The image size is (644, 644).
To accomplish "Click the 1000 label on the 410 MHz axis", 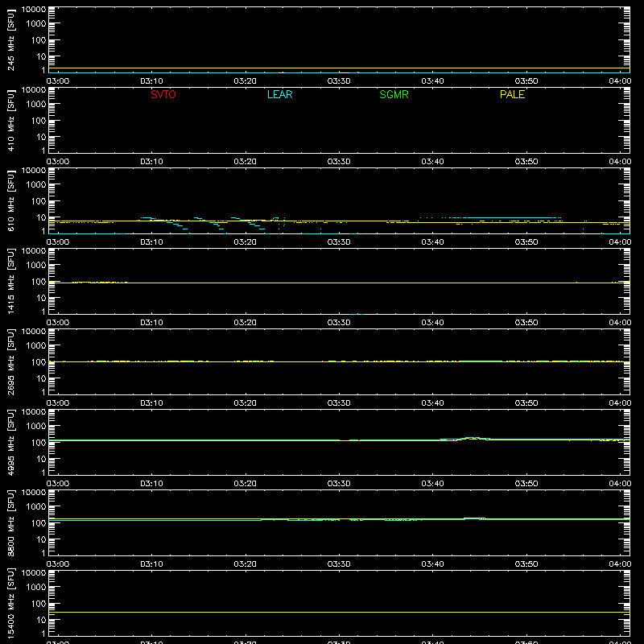I will point(36,105).
